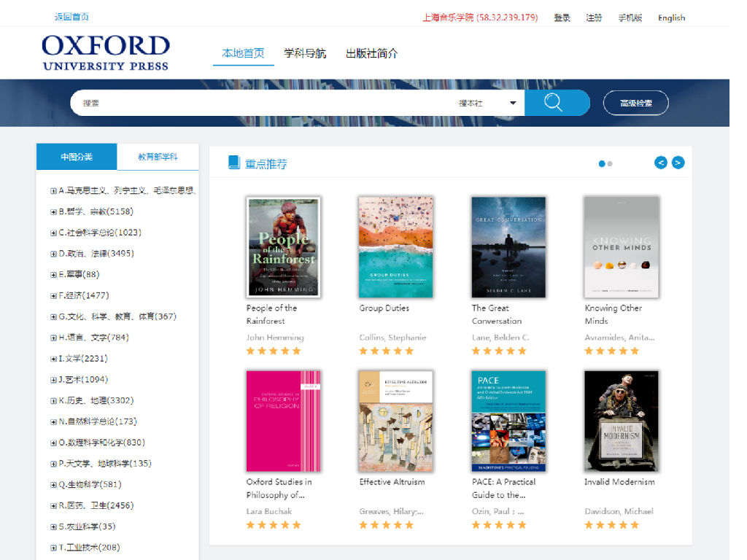Viewport: 747px width, 560px height.
Task: Expand category J.艺术
Action: click(x=53, y=380)
